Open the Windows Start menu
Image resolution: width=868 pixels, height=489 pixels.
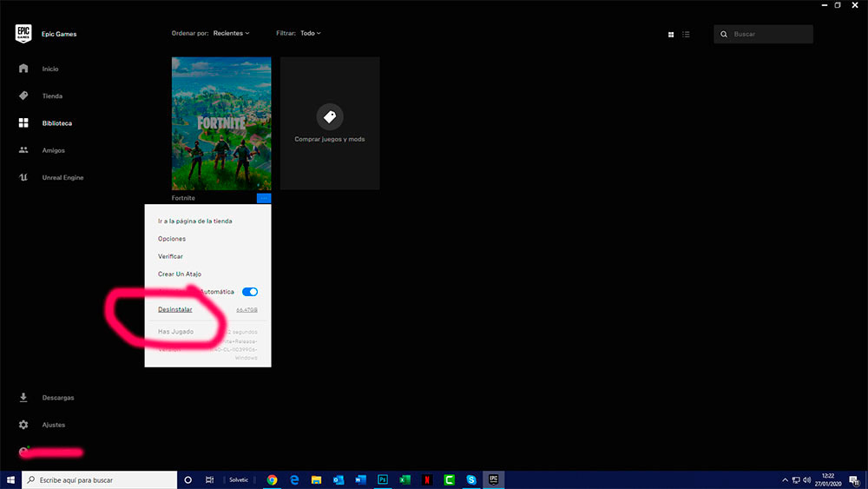tap(10, 479)
